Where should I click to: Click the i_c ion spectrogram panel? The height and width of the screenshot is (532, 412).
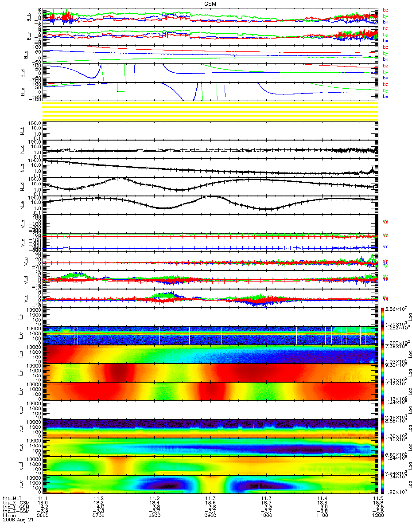point(210,336)
